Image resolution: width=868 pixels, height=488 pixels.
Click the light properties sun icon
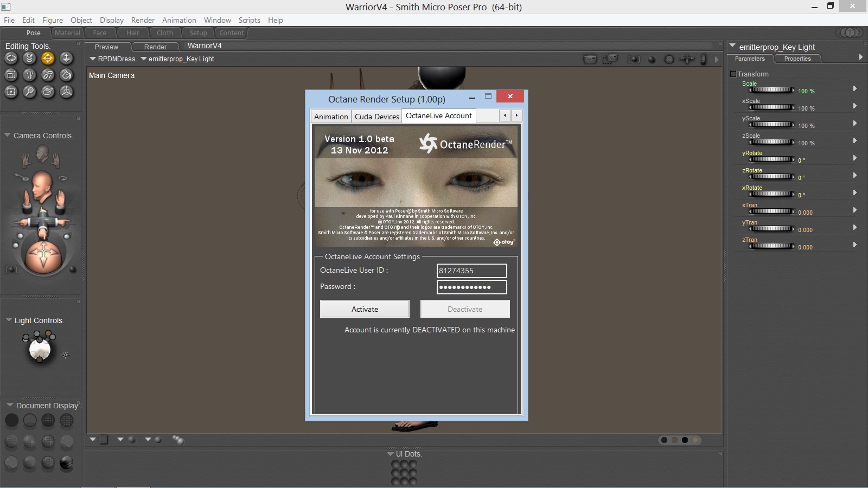pyautogui.click(x=66, y=355)
